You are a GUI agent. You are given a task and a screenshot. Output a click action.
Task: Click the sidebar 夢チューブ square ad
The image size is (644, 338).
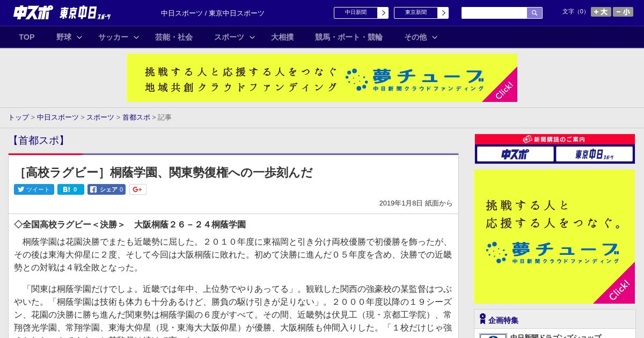click(554, 237)
